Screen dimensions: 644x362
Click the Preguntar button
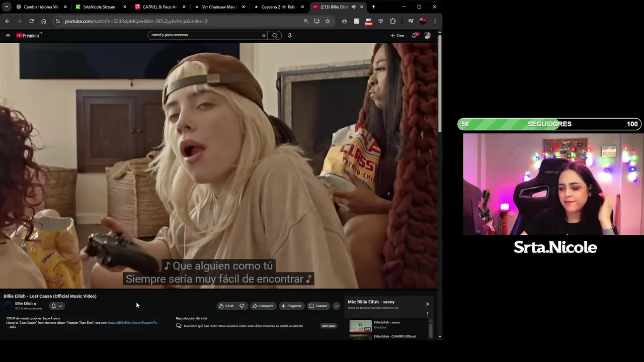(x=291, y=306)
